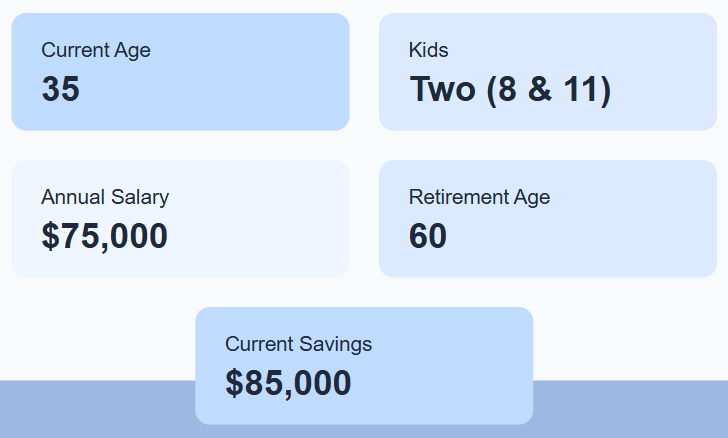The image size is (728, 438).
Task: Click the word Two in Kids value
Action: coord(442,89)
